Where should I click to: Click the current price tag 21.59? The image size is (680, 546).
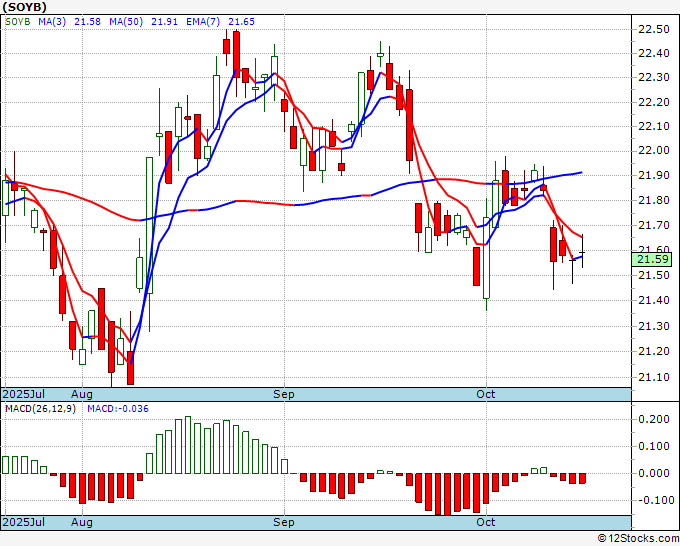(x=652, y=259)
